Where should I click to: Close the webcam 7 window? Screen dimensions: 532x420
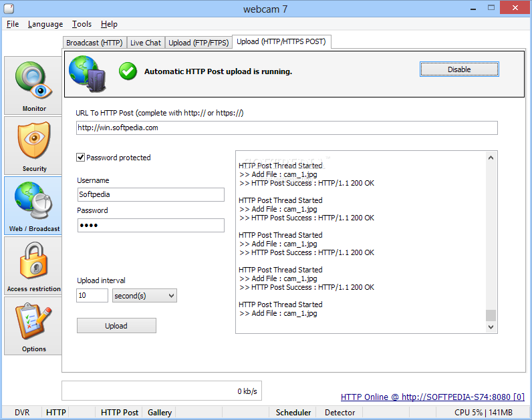click(x=515, y=8)
